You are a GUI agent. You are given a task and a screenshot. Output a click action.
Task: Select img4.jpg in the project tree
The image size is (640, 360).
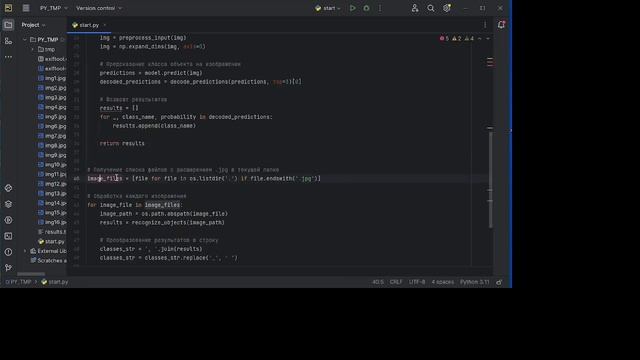point(52,107)
